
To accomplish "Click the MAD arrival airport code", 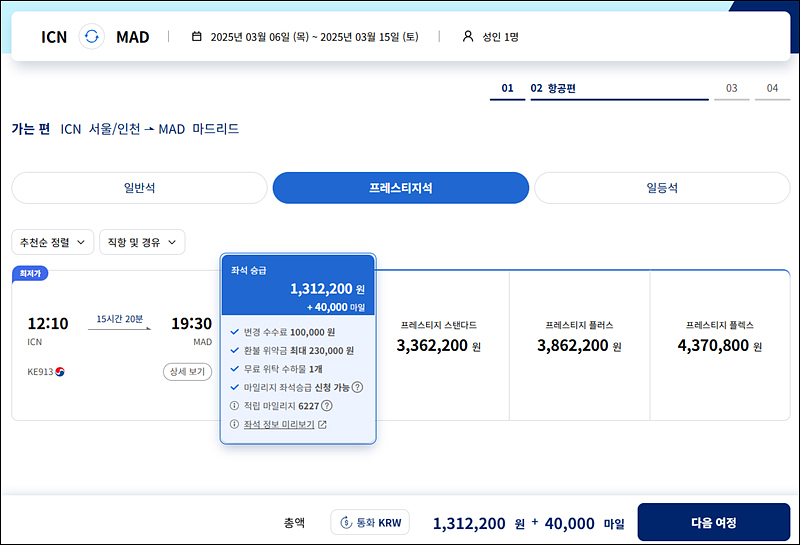I will coord(133,37).
